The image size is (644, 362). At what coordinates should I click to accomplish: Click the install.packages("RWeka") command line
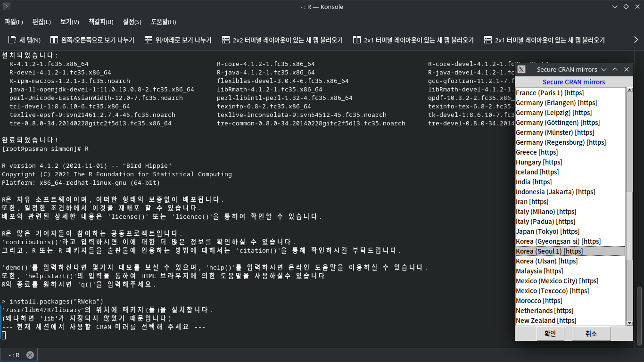pyautogui.click(x=52, y=301)
